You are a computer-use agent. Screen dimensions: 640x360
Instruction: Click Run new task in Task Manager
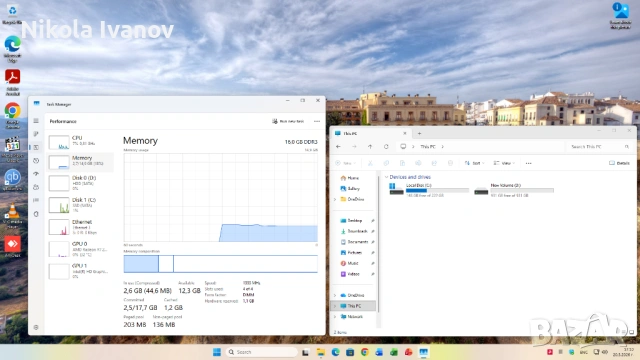tap(288, 121)
